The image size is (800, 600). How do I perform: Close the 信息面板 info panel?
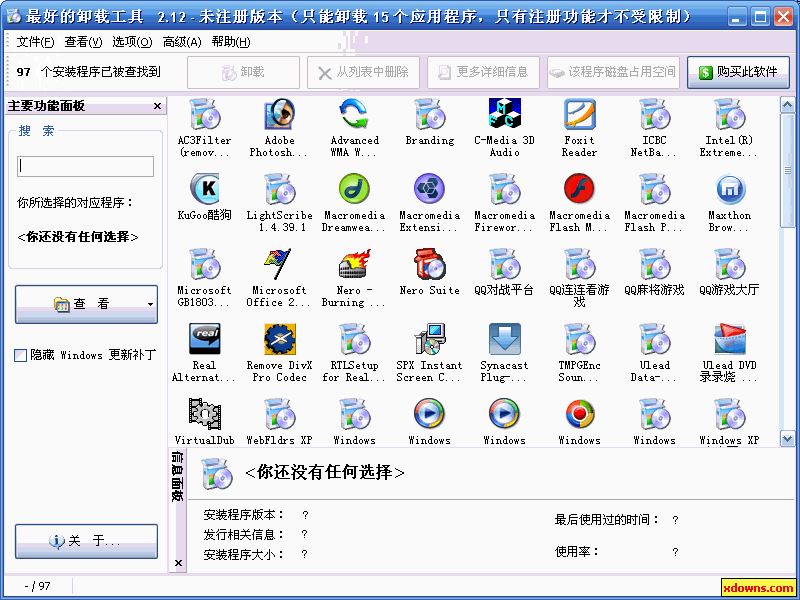coord(178,563)
